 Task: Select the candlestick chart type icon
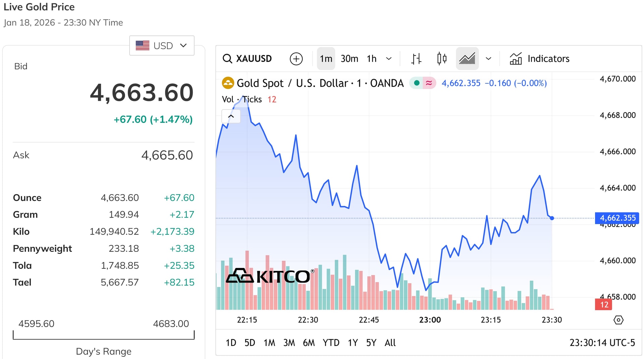(x=442, y=58)
